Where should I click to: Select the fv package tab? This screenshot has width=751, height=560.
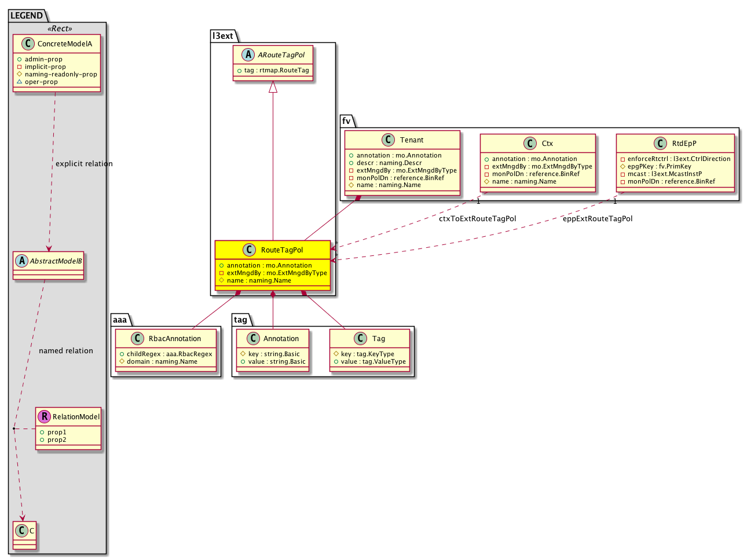[346, 121]
